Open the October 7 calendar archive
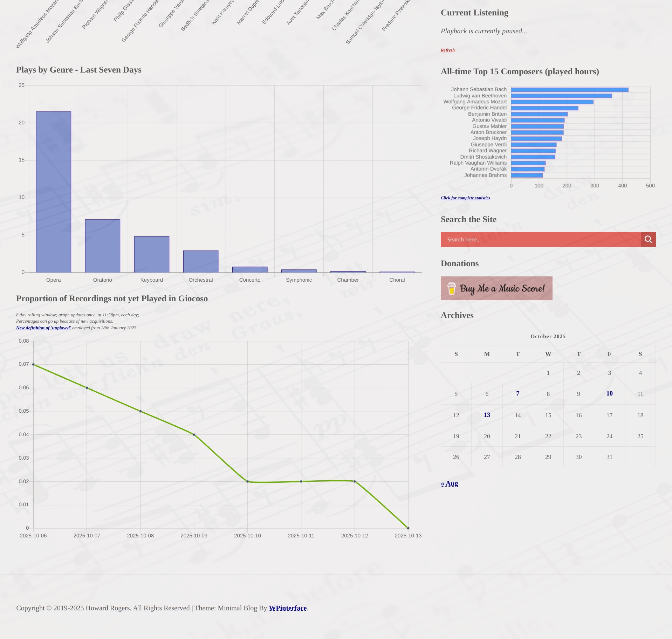Viewport: 672px width, 639px height. coord(517,393)
